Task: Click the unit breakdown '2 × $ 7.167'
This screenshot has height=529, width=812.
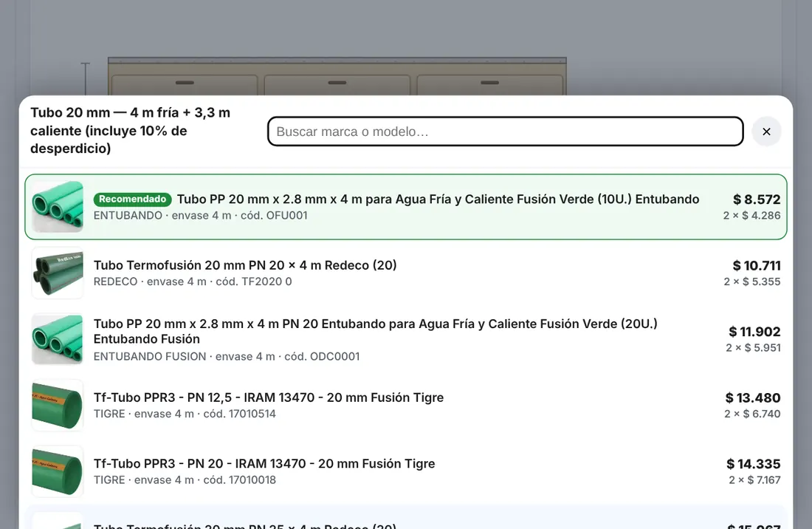Action: point(754,479)
